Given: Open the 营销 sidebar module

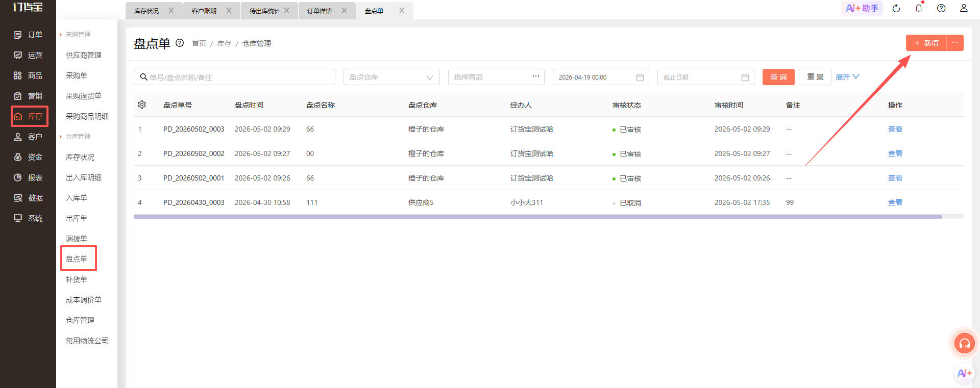Looking at the screenshot, I should click(28, 96).
